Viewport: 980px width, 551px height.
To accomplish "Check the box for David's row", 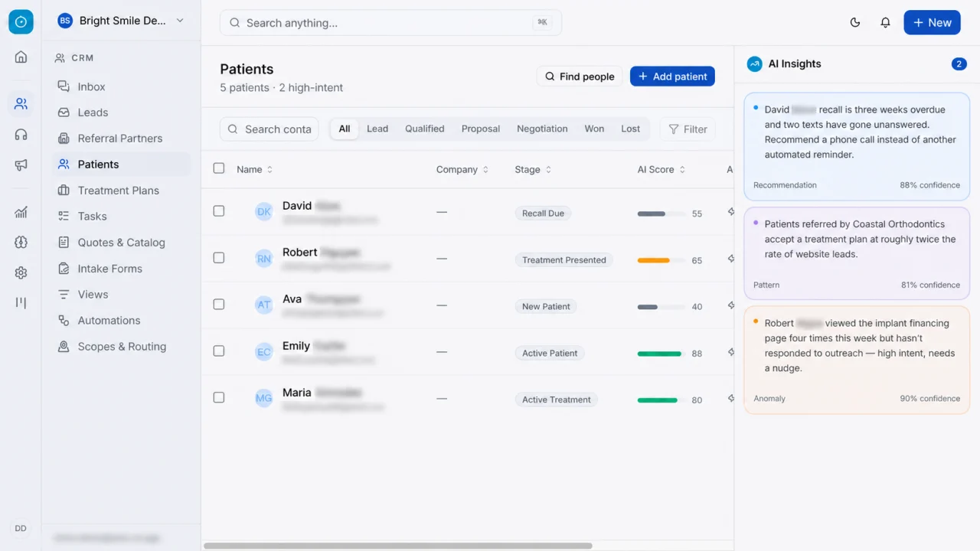I will coord(219,210).
